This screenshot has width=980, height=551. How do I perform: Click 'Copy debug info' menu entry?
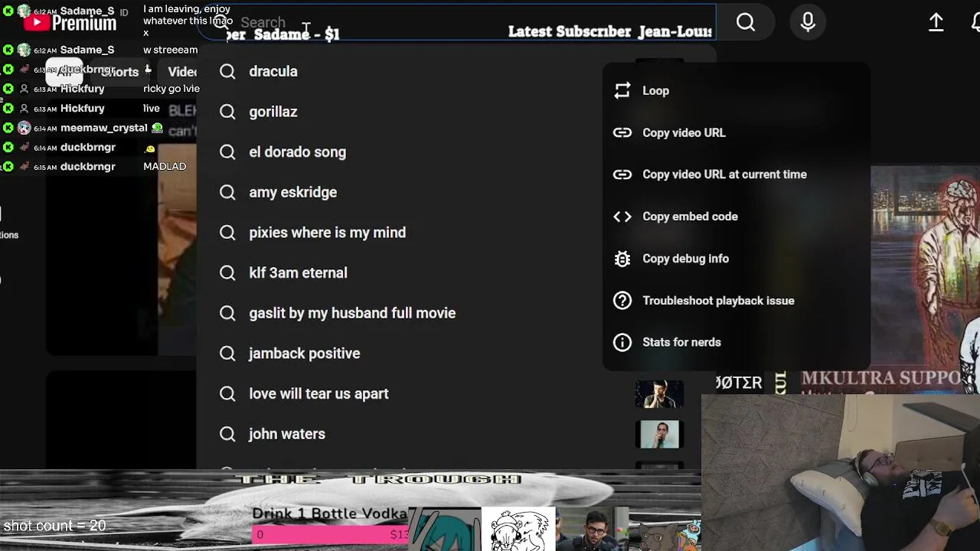tap(737, 259)
